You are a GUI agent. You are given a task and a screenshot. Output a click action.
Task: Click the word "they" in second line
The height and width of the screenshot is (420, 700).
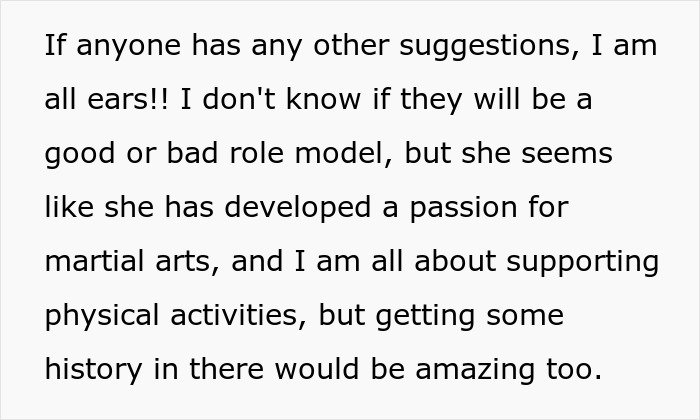431,100
